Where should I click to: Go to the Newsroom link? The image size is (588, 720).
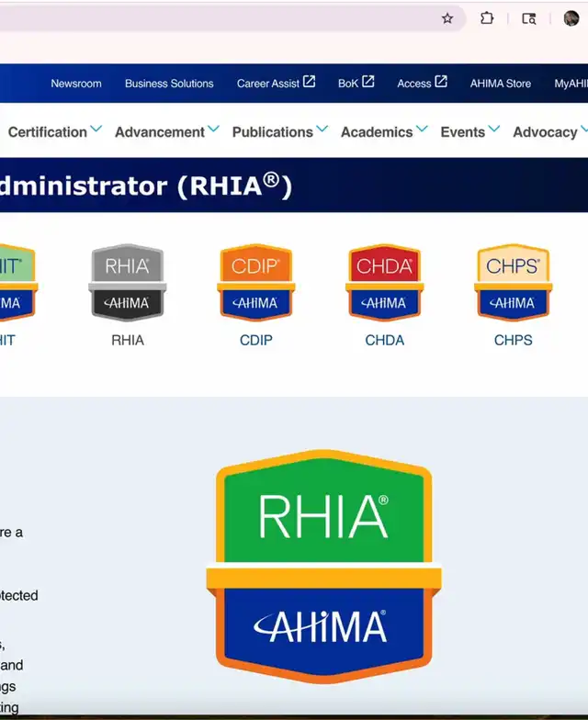(76, 84)
